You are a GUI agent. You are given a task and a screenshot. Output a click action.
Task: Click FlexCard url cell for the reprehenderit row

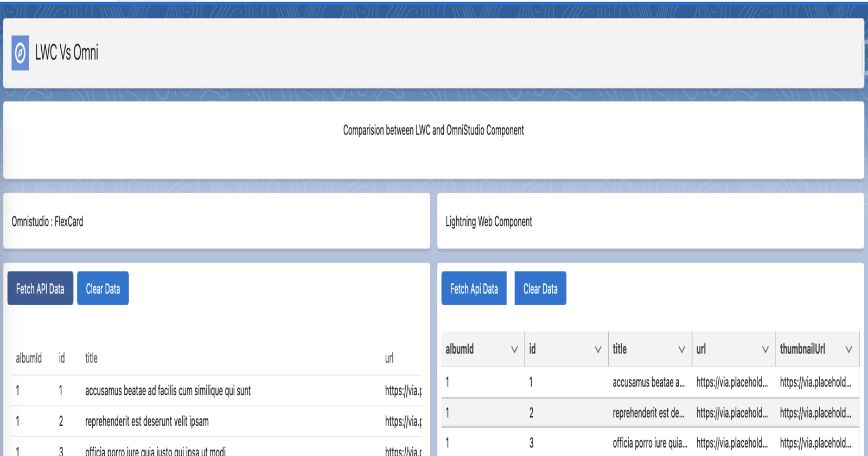[x=403, y=421]
